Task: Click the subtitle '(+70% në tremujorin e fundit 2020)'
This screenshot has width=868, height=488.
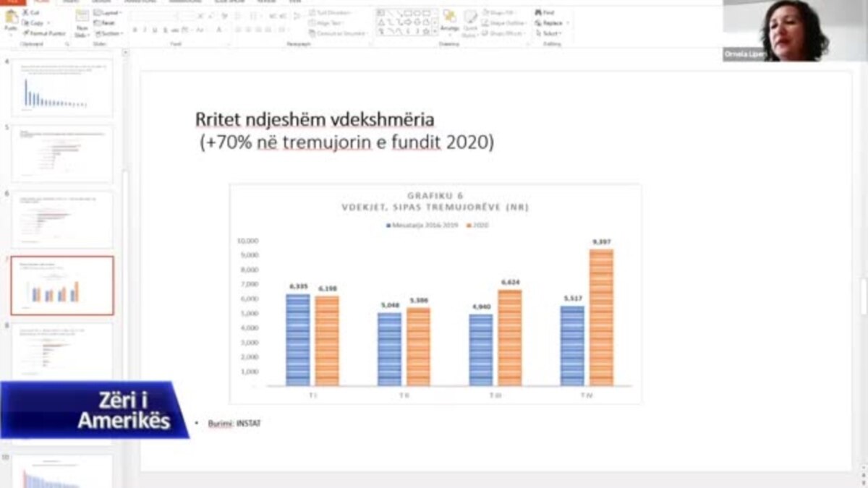Action: click(347, 142)
